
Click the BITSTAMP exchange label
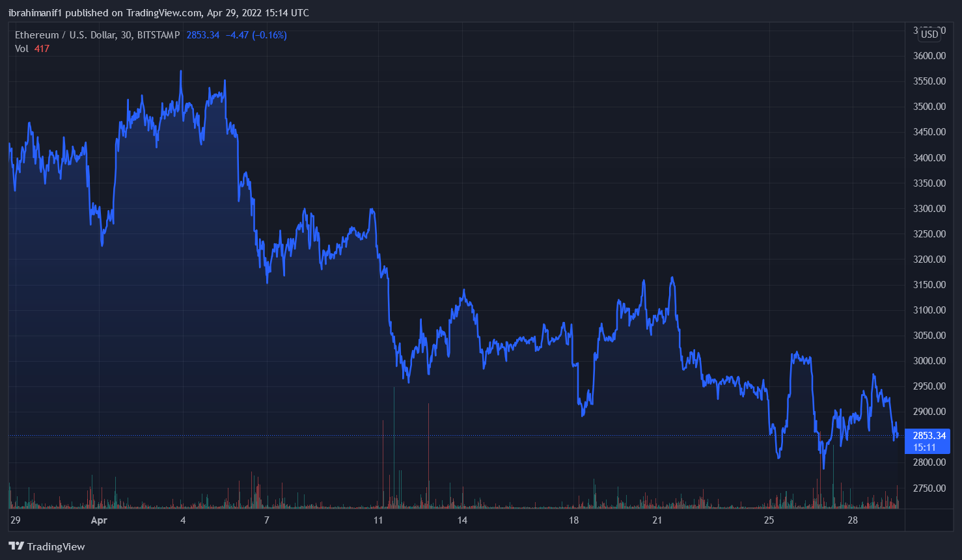pyautogui.click(x=160, y=35)
